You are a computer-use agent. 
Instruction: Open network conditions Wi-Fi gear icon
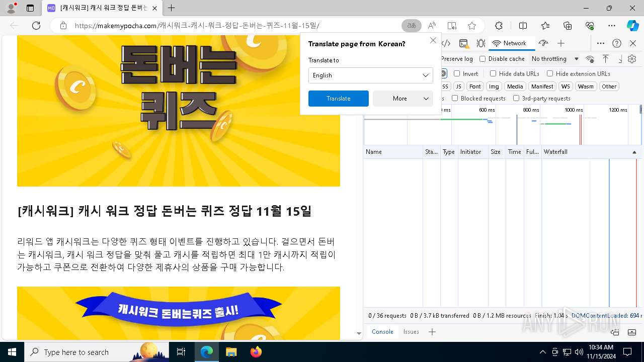590,59
